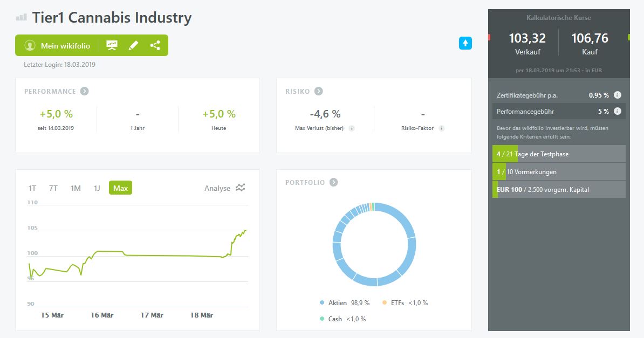Image resolution: width=644 pixels, height=338 pixels.
Task: Open Mein wikifolio button
Action: pyautogui.click(x=57, y=46)
